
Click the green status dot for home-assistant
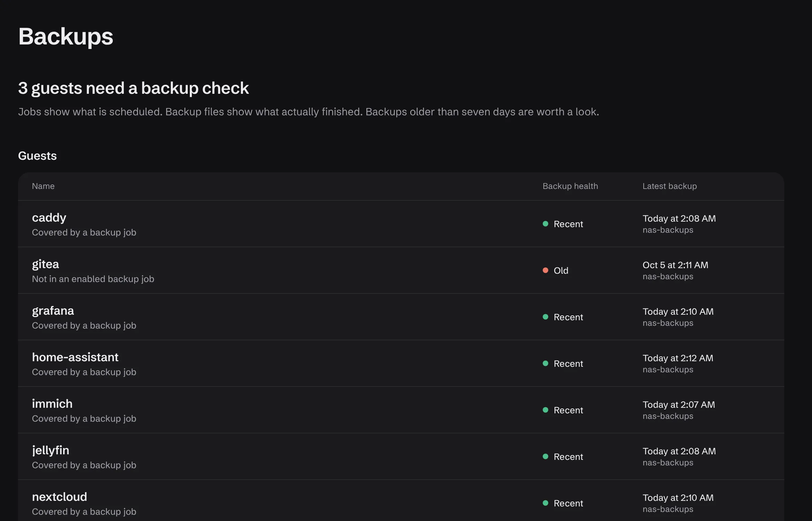(545, 364)
